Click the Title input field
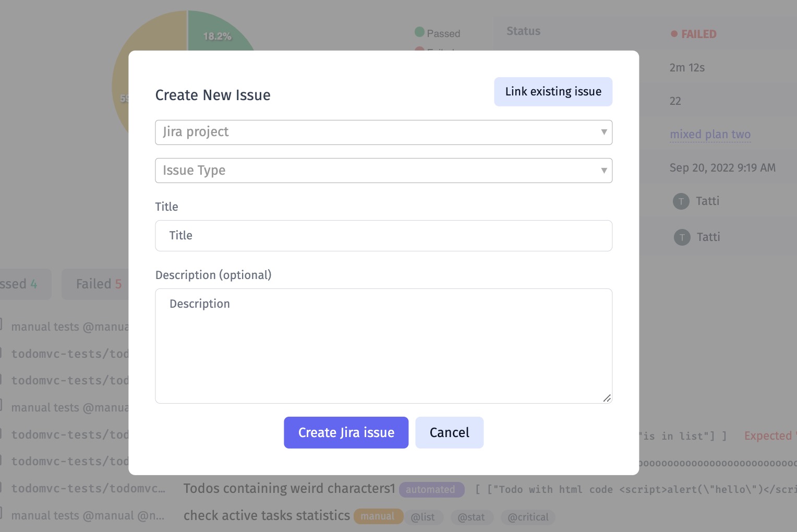The width and height of the screenshot is (797, 532). point(383,236)
